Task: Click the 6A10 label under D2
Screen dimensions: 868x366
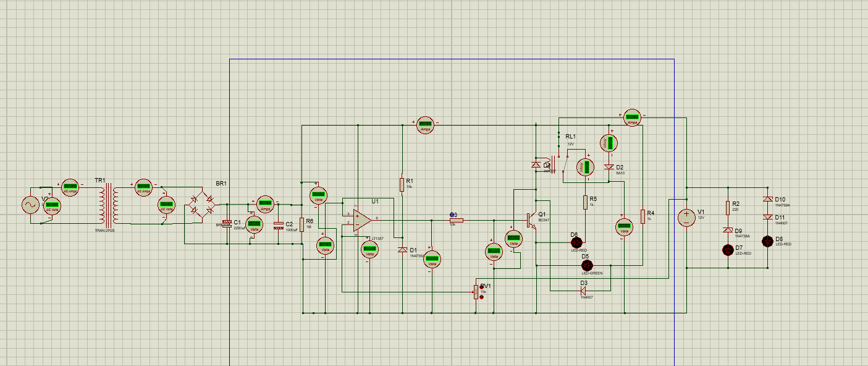Action: click(620, 173)
